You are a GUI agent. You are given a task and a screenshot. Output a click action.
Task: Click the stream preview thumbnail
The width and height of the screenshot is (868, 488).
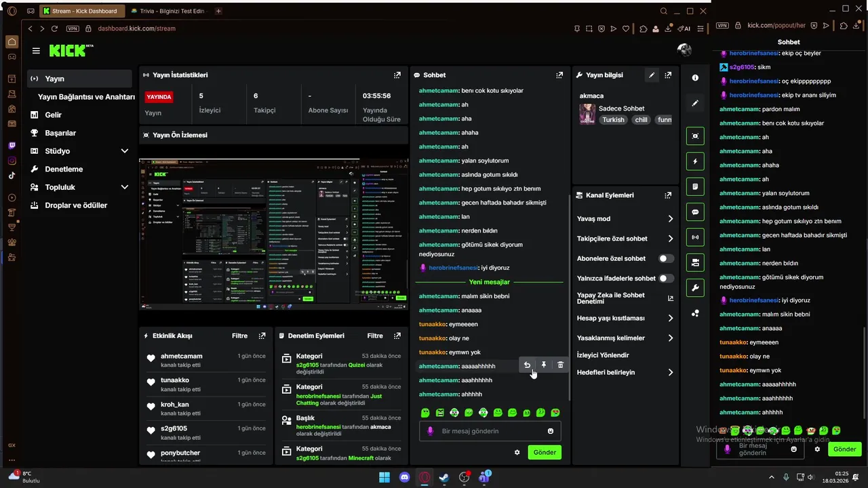coord(273,234)
